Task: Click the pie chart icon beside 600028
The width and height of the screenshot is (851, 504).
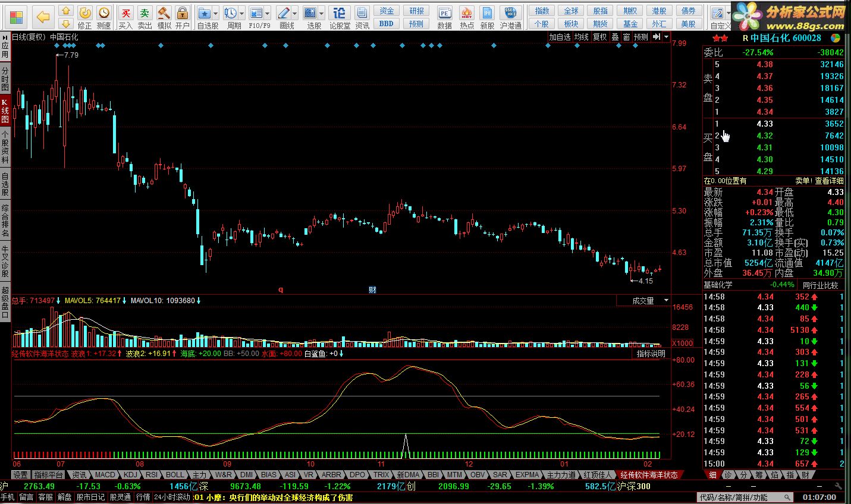Action: 836,38
